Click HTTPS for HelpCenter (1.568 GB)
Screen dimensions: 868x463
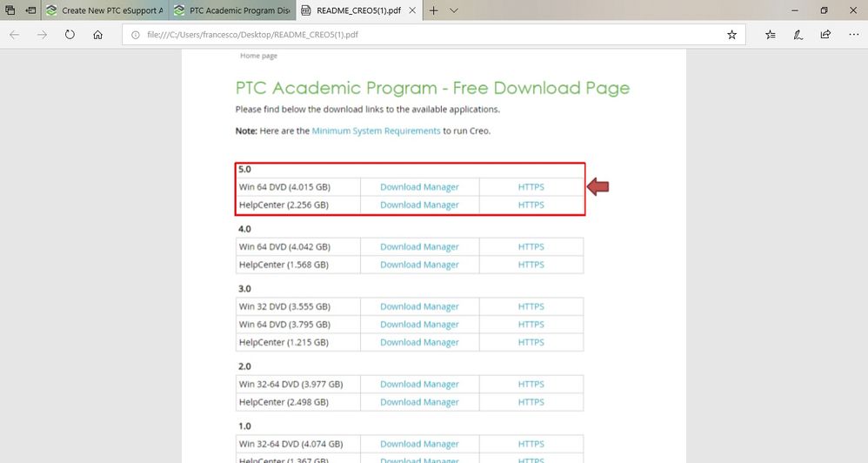coord(531,265)
